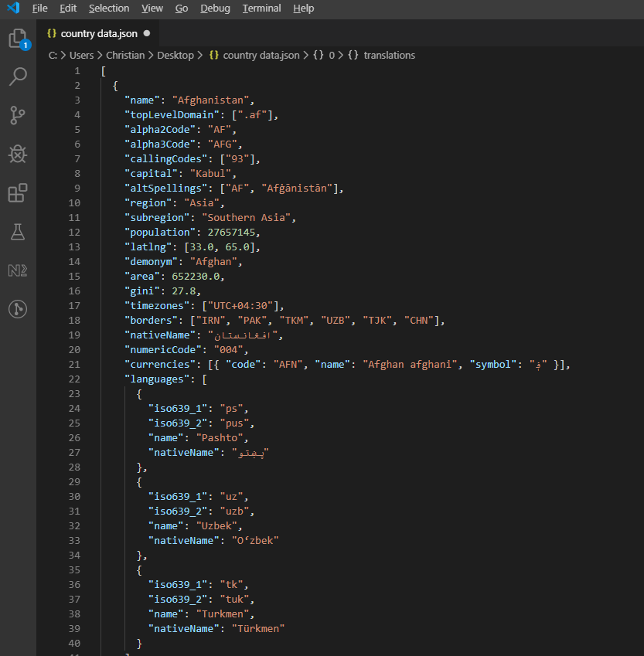The width and height of the screenshot is (644, 656).
Task: Click the "region" key on line 10
Action: (148, 203)
